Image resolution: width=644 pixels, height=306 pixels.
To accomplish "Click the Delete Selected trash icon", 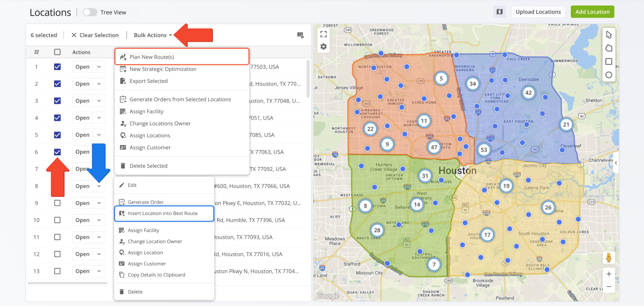I will coord(123,166).
